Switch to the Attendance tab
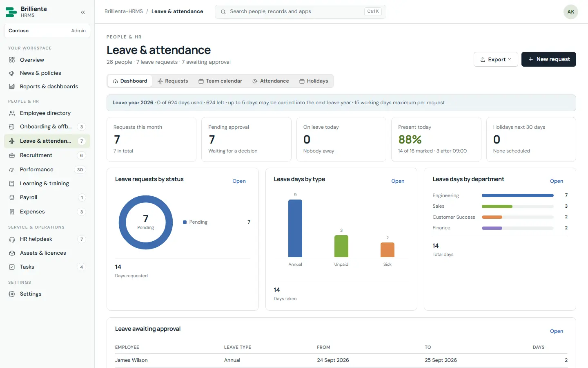Screen dimensions: 588x368 [271, 81]
